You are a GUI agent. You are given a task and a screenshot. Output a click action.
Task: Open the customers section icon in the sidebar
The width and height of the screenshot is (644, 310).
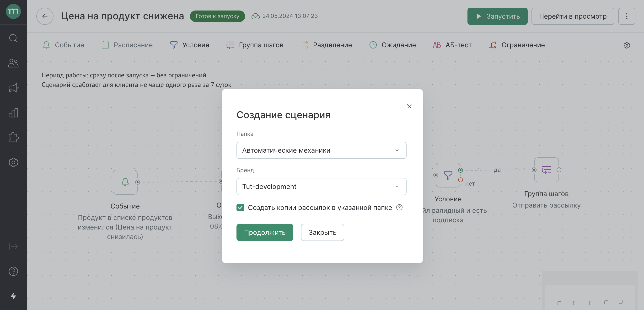pos(13,63)
